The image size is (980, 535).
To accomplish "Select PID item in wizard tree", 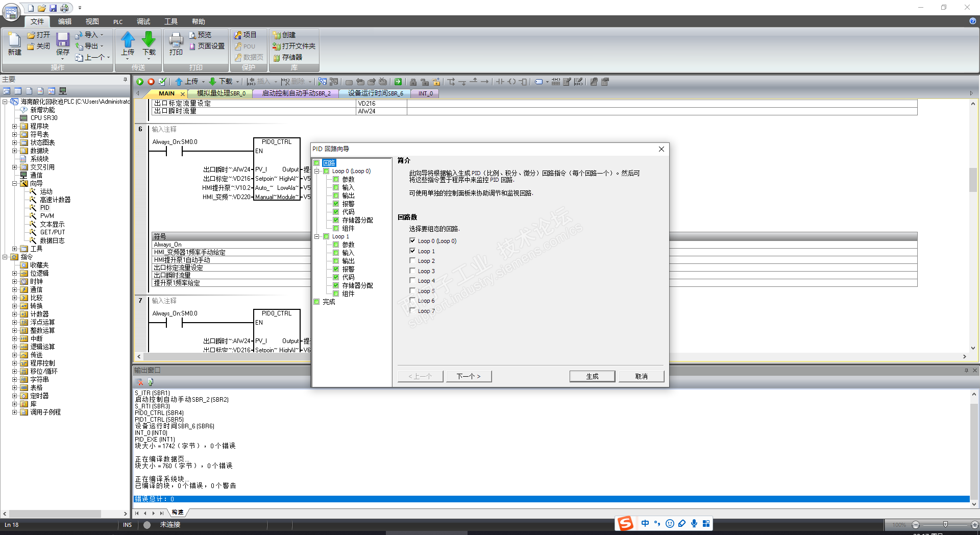I will (x=45, y=208).
